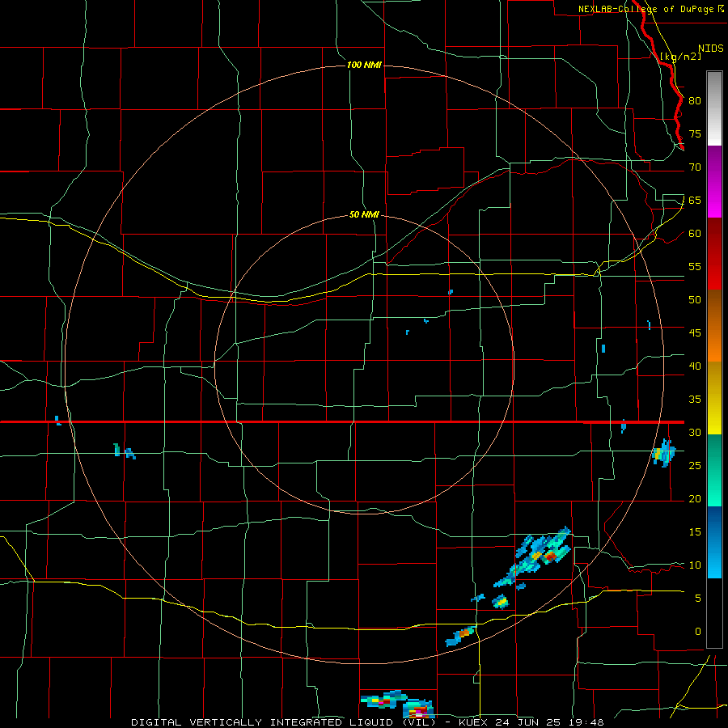Click the white-gray top segment of the color bar

click(714, 108)
